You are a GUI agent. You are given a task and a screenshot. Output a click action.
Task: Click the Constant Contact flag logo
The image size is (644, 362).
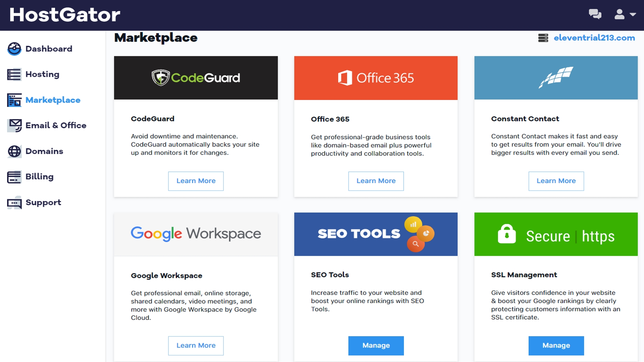point(556,77)
